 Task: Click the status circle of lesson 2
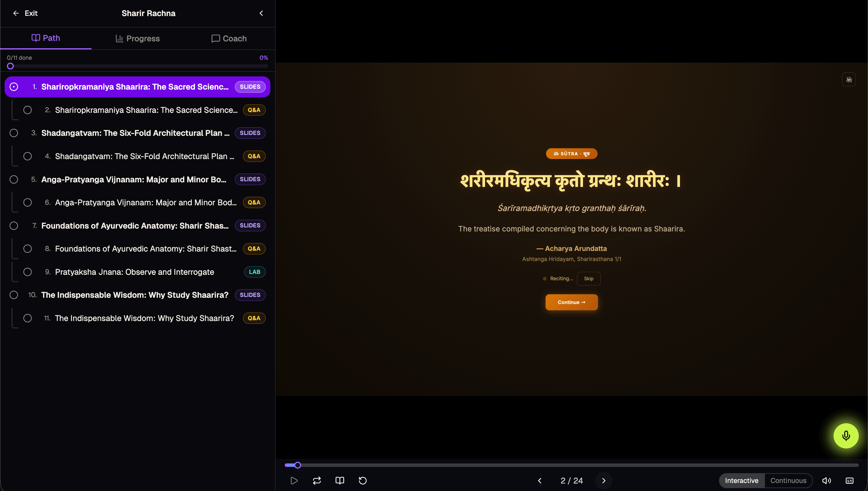(x=28, y=110)
